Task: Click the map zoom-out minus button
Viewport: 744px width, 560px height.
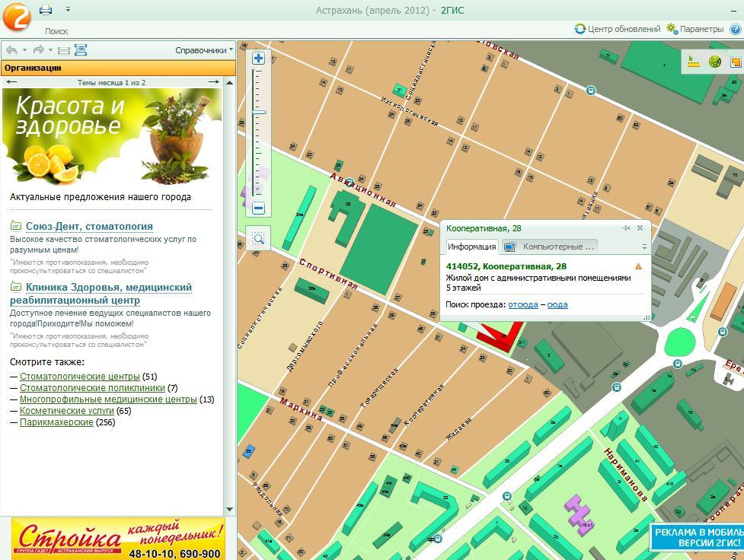Action: click(x=258, y=208)
